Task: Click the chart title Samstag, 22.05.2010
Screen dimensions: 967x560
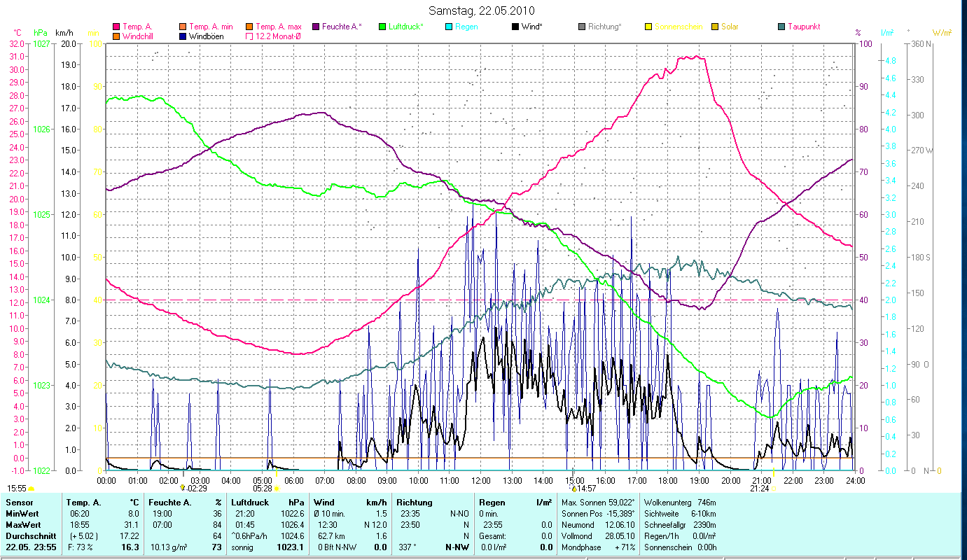Action: point(483,10)
